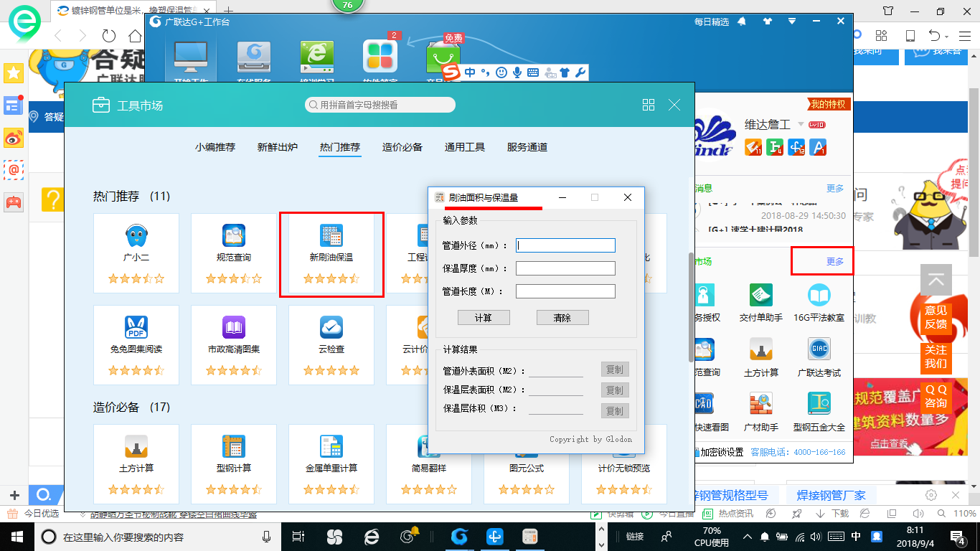
Task: Click the grid view icon in 工具市场 header
Action: pyautogui.click(x=649, y=105)
